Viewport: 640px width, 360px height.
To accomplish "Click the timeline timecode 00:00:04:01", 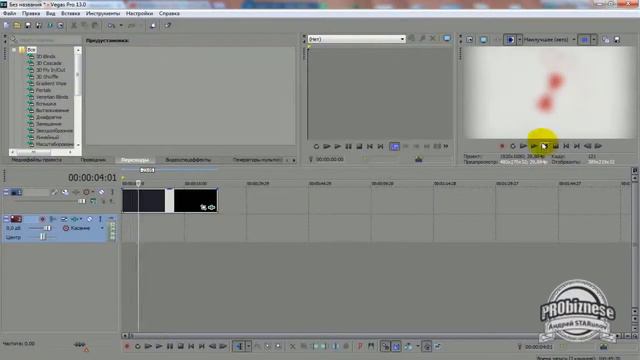I will tap(92, 178).
